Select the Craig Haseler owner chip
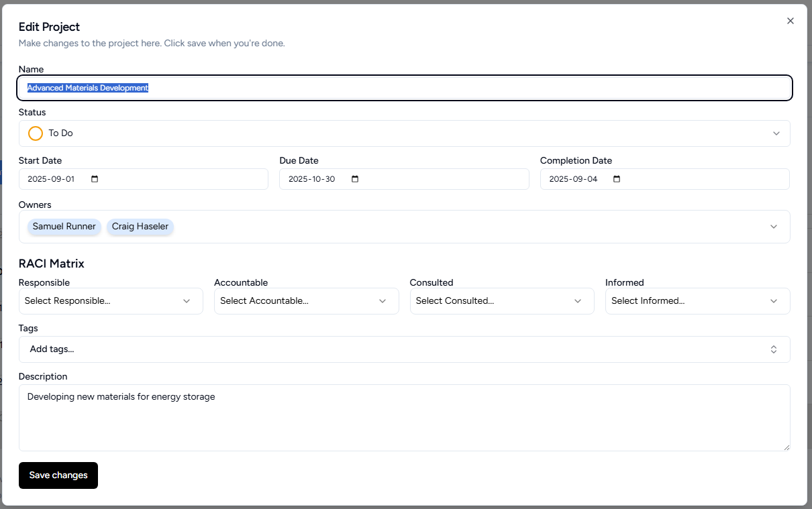 140,227
